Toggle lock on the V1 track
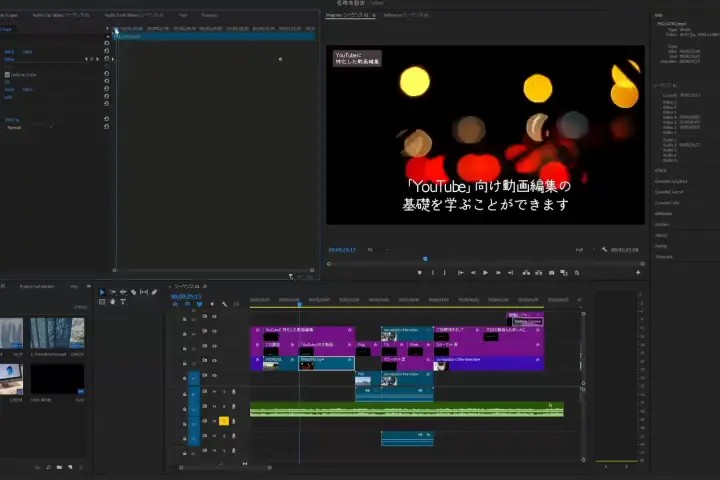The image size is (720, 480). pyautogui.click(x=185, y=378)
